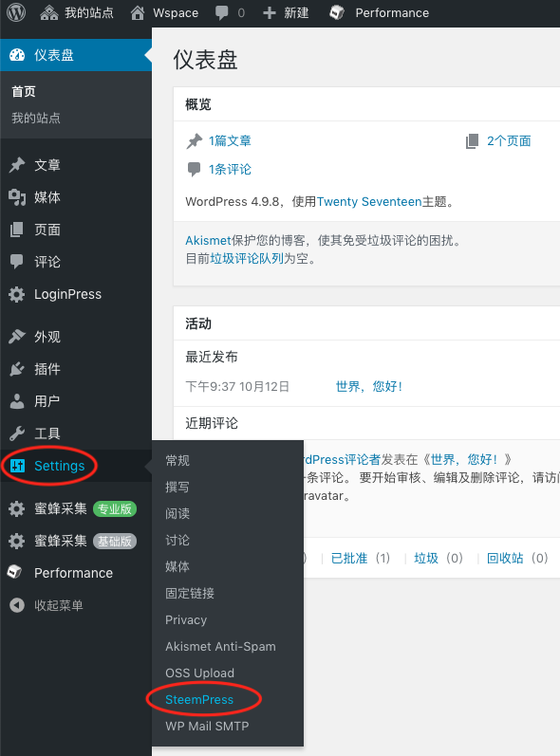Open the LoginPress gear icon in sidebar

tap(17, 294)
